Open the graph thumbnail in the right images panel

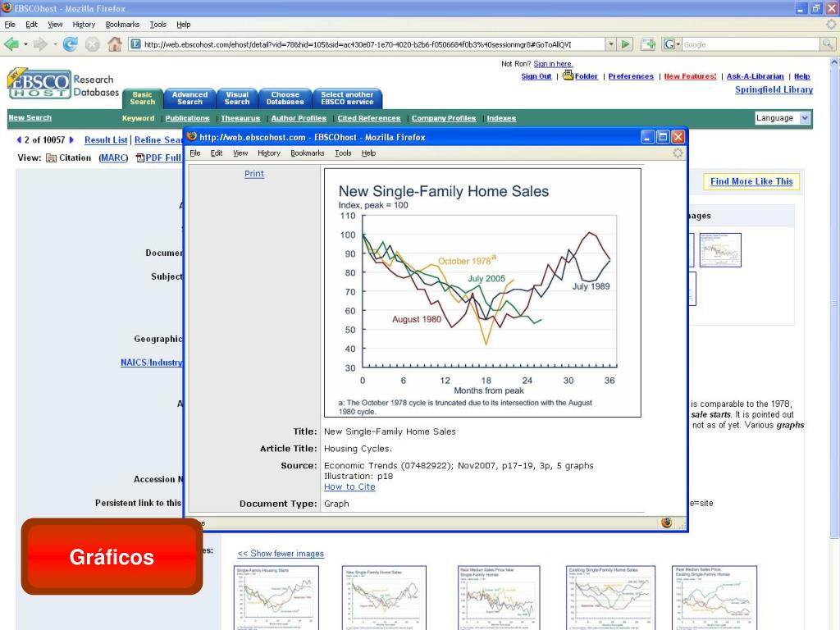point(720,249)
